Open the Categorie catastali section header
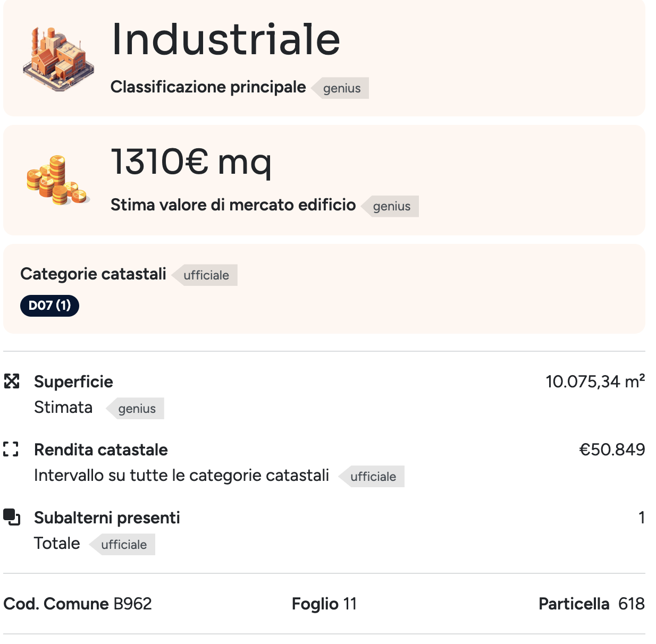 tap(94, 274)
